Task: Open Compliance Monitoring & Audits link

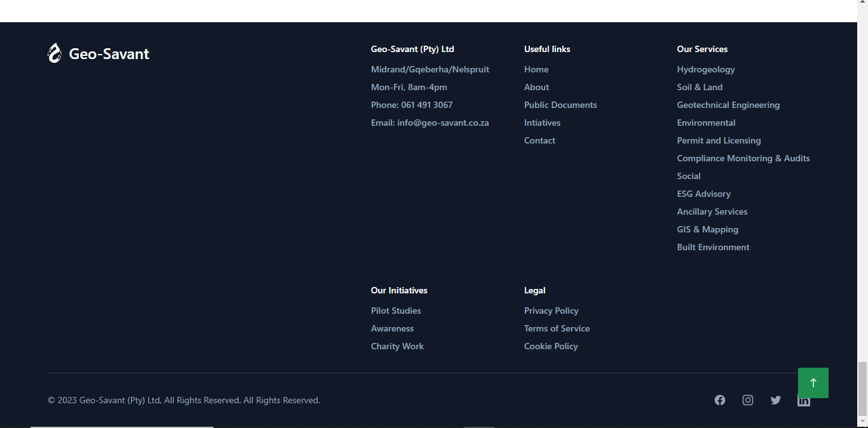Action: [x=743, y=158]
